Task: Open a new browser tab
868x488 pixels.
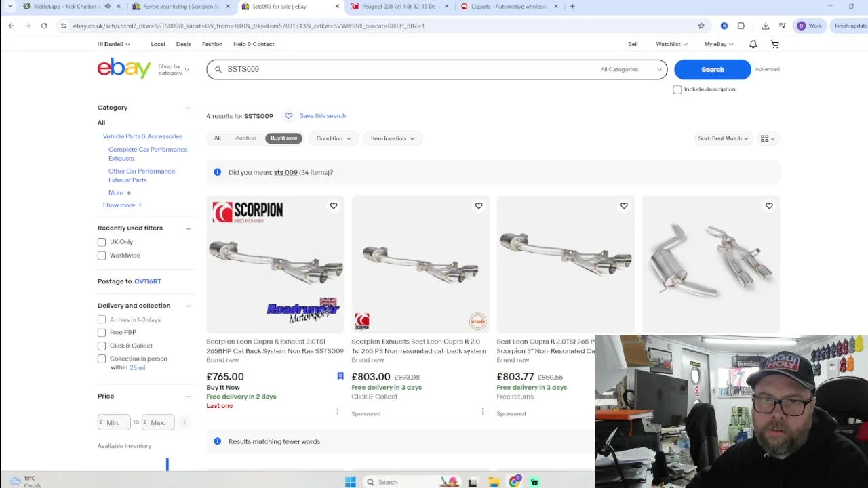Action: point(572,7)
